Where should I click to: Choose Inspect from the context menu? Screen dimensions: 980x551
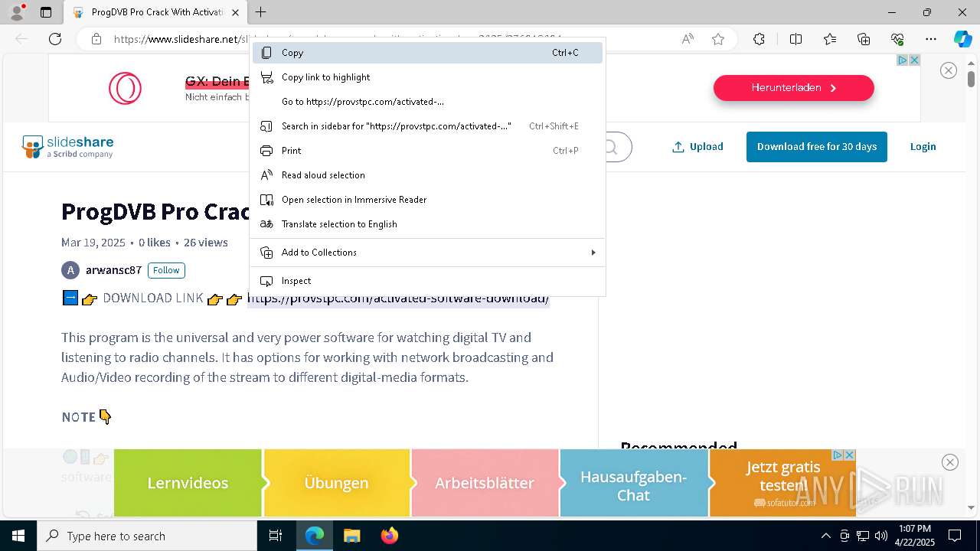point(427,281)
